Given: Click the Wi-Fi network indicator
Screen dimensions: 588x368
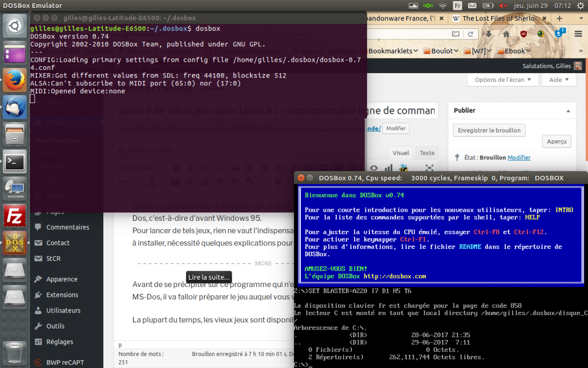Looking at the screenshot, I should pyautogui.click(x=443, y=6).
